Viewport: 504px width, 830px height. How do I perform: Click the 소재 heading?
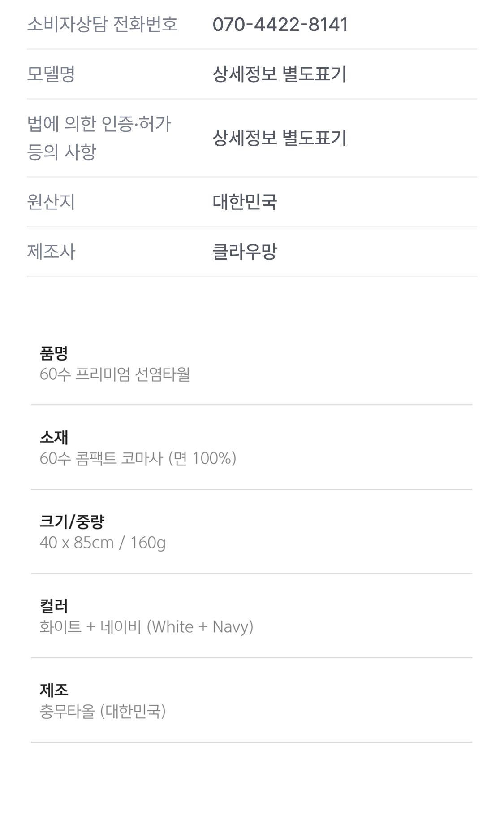tap(54, 438)
